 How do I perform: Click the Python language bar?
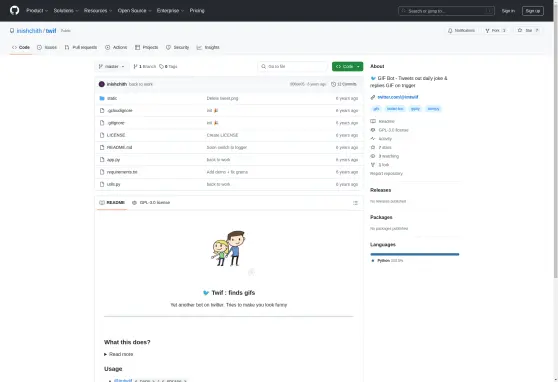tap(415, 254)
